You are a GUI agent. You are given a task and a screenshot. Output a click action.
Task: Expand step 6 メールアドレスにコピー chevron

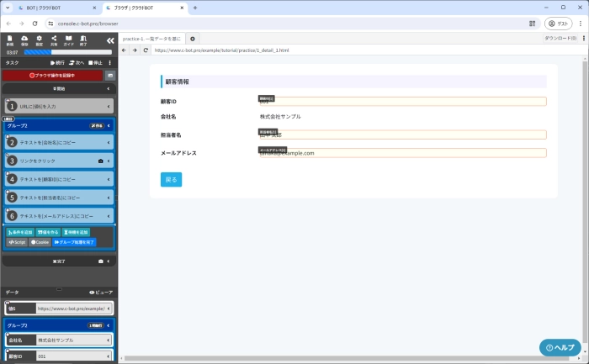109,216
